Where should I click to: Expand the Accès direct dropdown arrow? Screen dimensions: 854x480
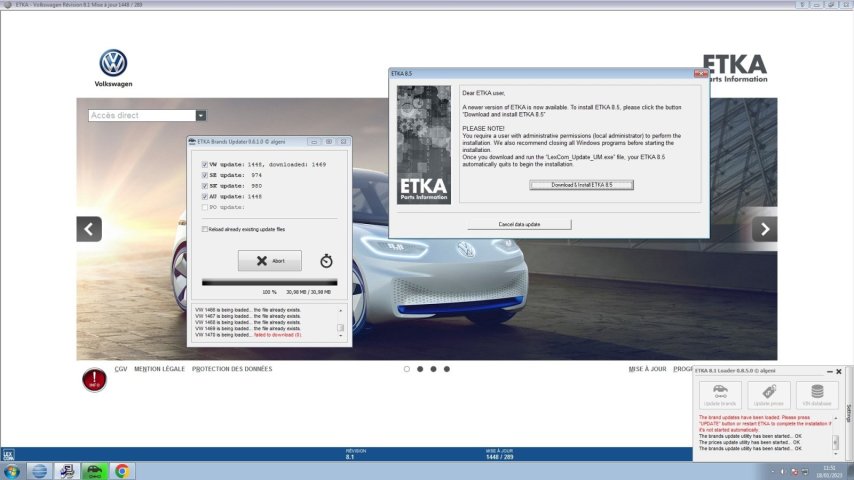click(x=201, y=116)
